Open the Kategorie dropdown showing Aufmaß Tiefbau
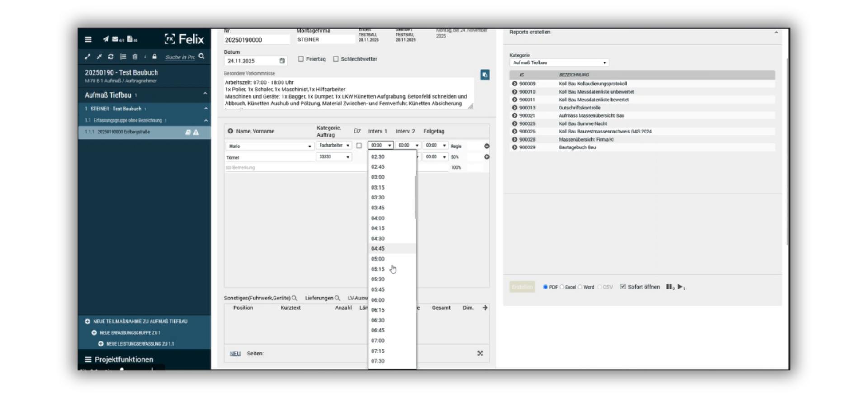 point(559,63)
